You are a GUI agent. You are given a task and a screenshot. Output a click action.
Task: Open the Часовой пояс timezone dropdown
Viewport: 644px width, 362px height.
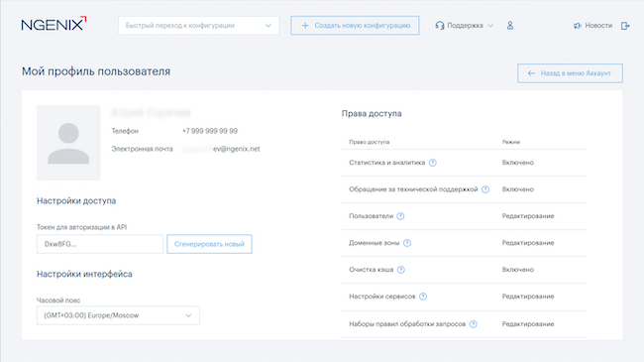click(x=118, y=315)
